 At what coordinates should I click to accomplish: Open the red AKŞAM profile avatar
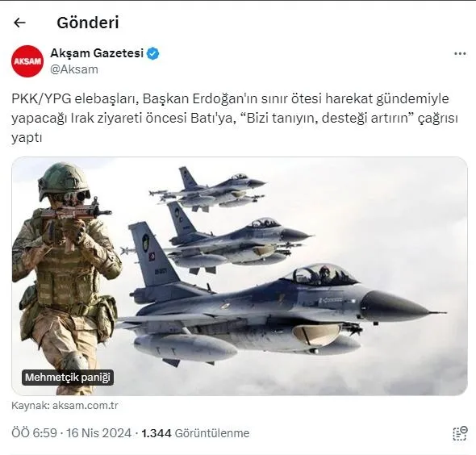pos(27,61)
